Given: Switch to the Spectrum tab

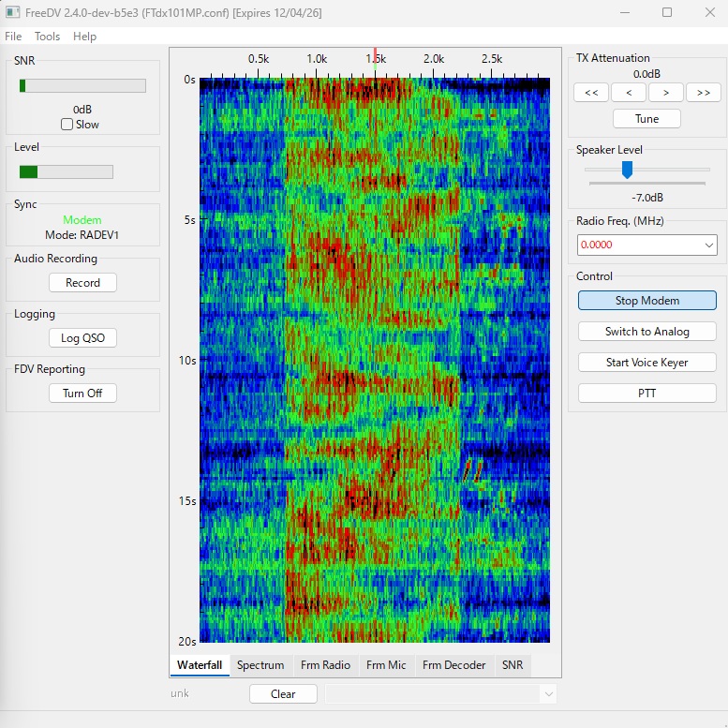Looking at the screenshot, I should (260, 665).
